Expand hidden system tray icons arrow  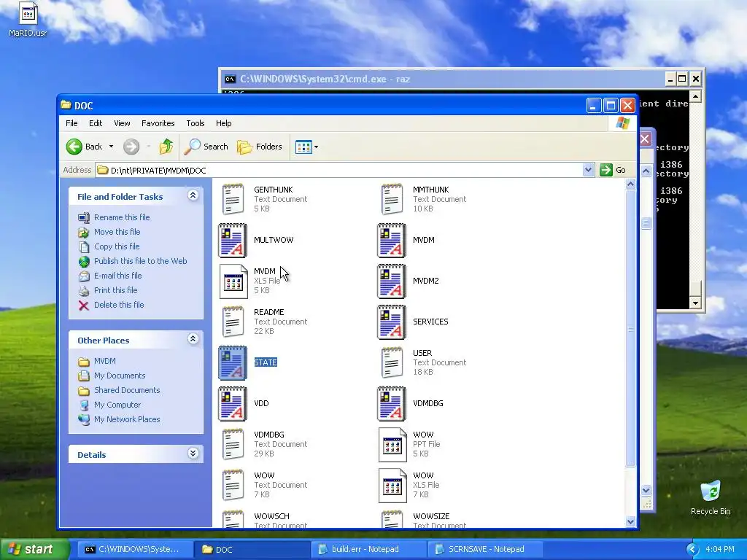point(692,550)
